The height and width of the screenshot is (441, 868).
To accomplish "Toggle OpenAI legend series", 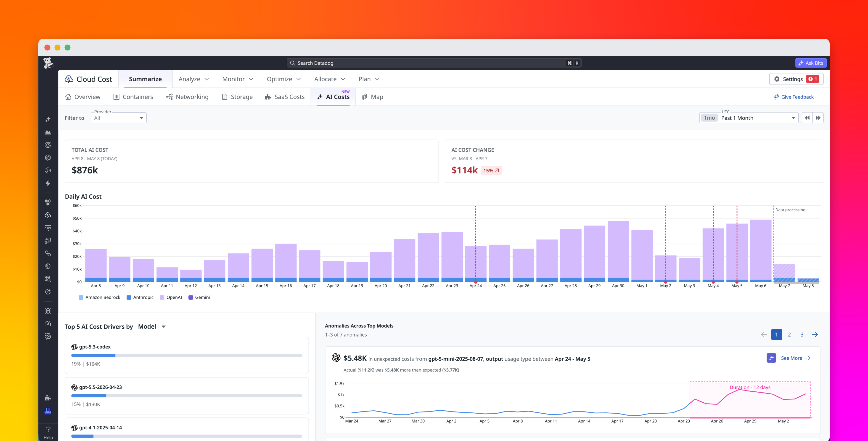I will click(171, 297).
